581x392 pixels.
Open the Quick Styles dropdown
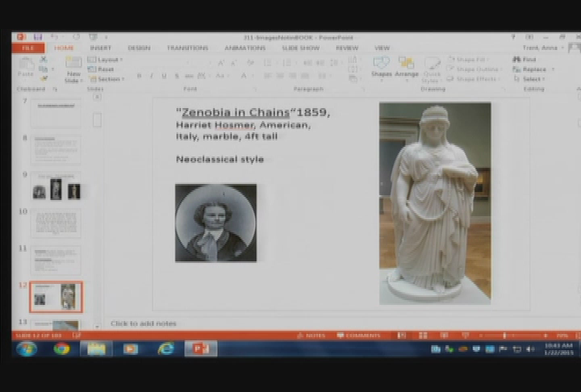(432, 69)
